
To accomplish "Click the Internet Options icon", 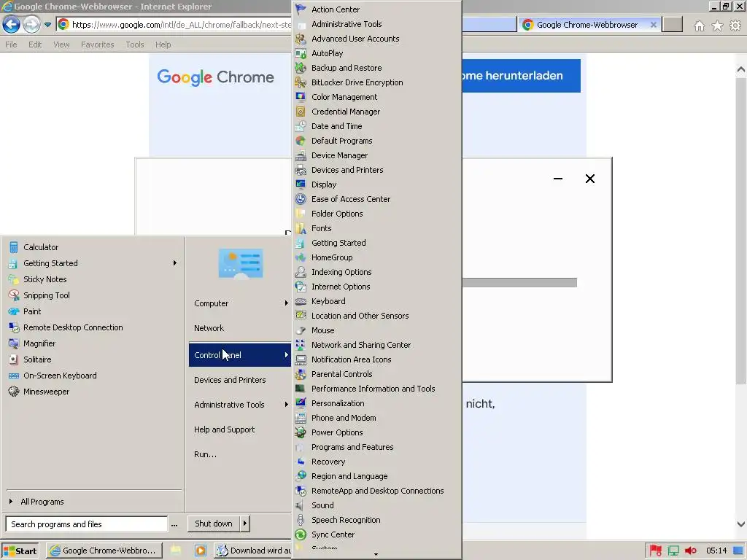I will [x=301, y=287].
